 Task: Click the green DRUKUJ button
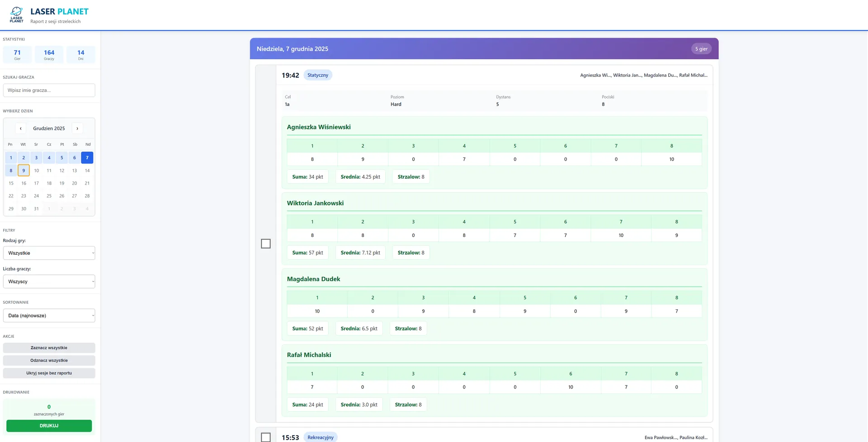[49, 426]
